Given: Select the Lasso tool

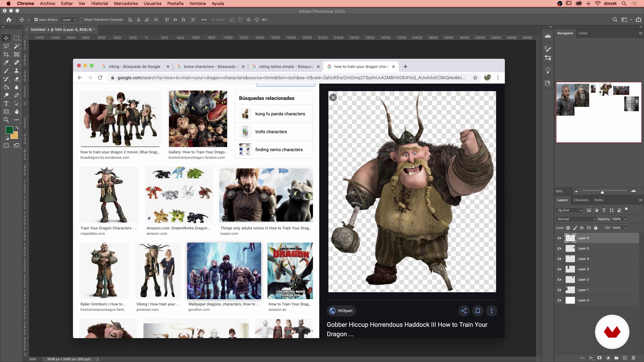Looking at the screenshot, I should point(6,46).
